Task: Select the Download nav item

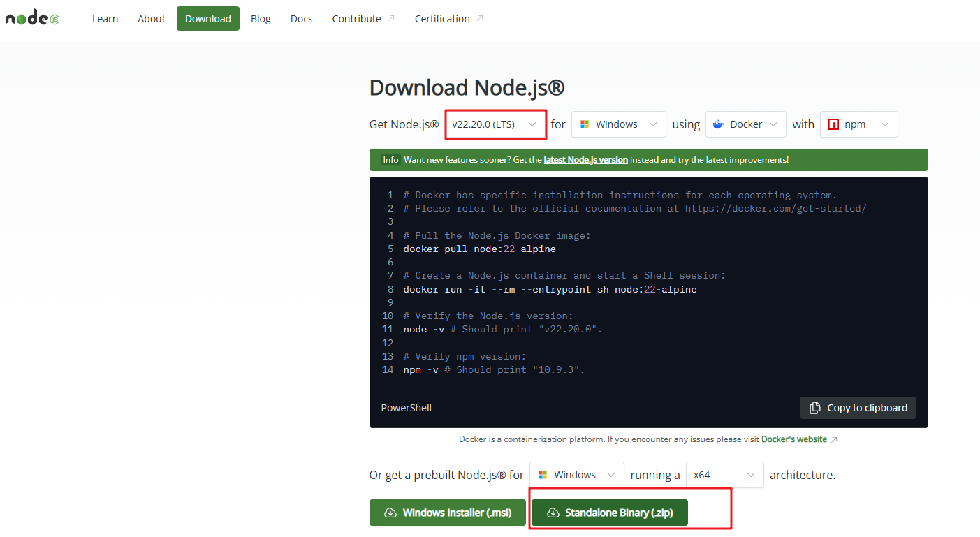Action: pos(208,19)
